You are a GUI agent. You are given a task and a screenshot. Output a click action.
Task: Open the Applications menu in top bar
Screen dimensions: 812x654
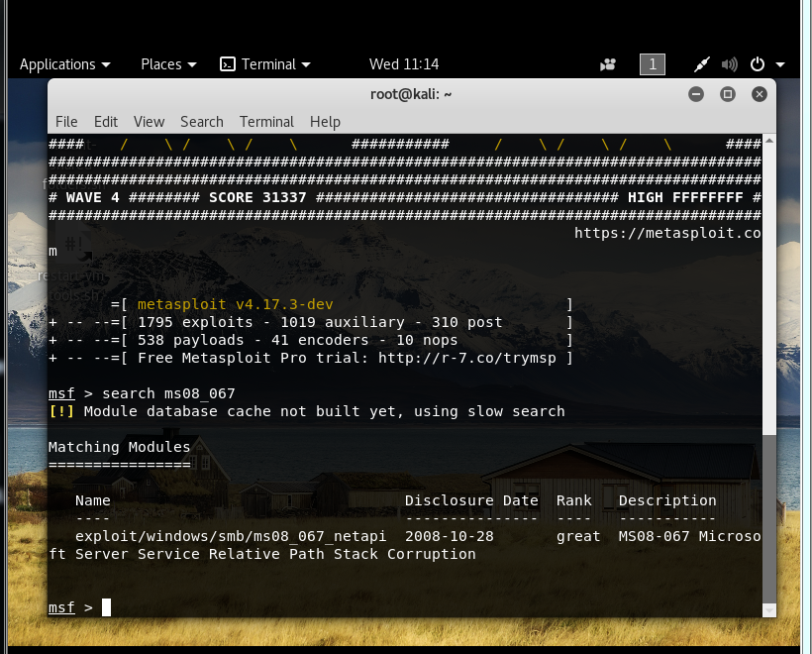pyautogui.click(x=64, y=64)
